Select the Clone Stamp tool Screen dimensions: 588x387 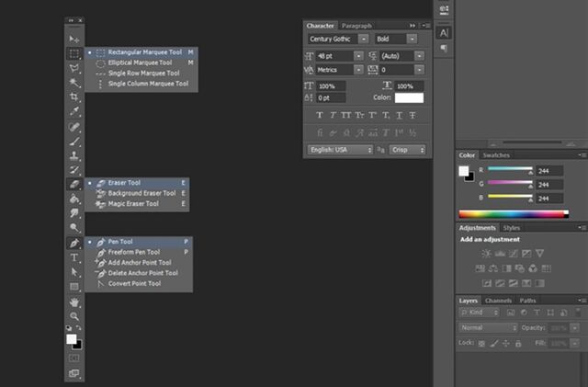point(74,155)
